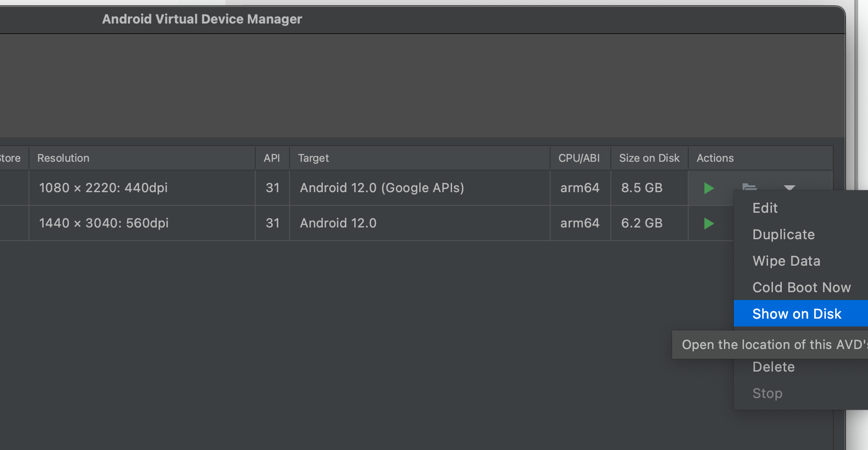Click Wipe Data menu entry
The width and height of the screenshot is (868, 450).
[x=786, y=261]
